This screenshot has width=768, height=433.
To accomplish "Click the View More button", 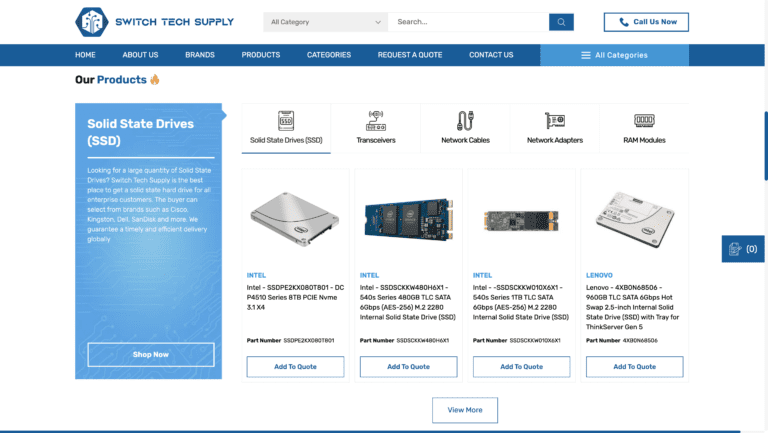I will 464,410.
